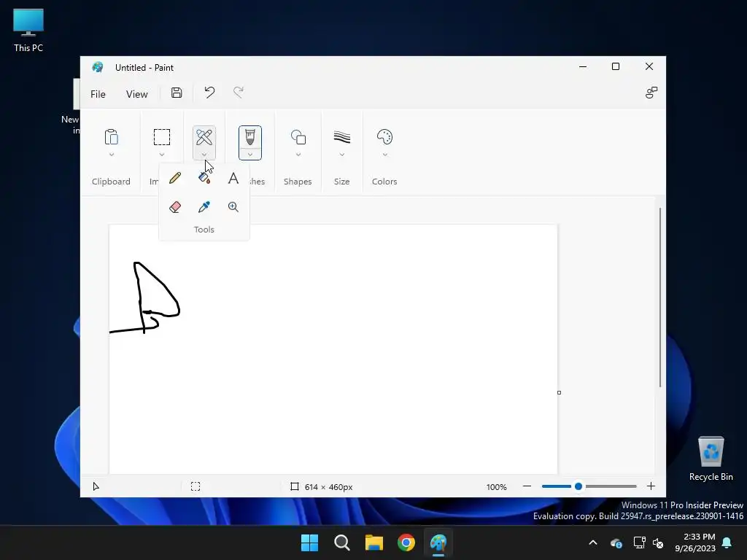This screenshot has width=747, height=560.
Task: Click the selection size icon in status bar
Action: (196, 486)
